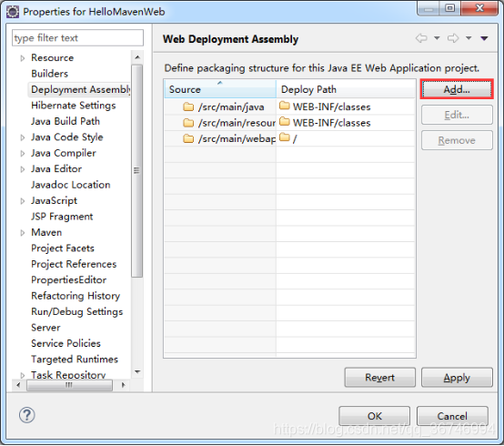The image size is (504, 446).
Task: Expand the Java Code Style node
Action: (x=23, y=137)
